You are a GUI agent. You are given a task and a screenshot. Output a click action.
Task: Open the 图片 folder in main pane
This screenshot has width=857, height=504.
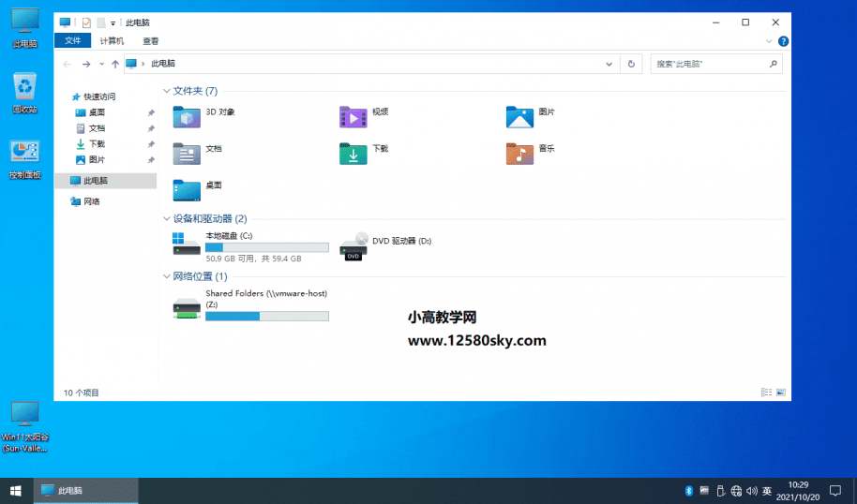pos(519,116)
